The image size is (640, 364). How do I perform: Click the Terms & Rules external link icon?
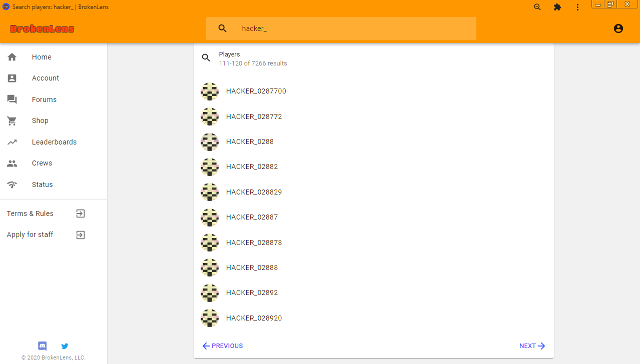[x=81, y=213]
